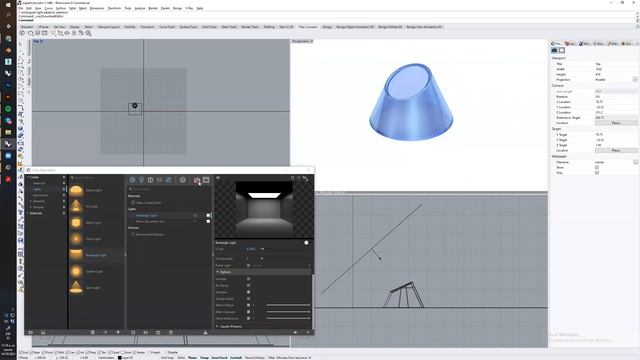Toggle SmartTrack in status bar
The width and height of the screenshot is (640, 360).
219,358
